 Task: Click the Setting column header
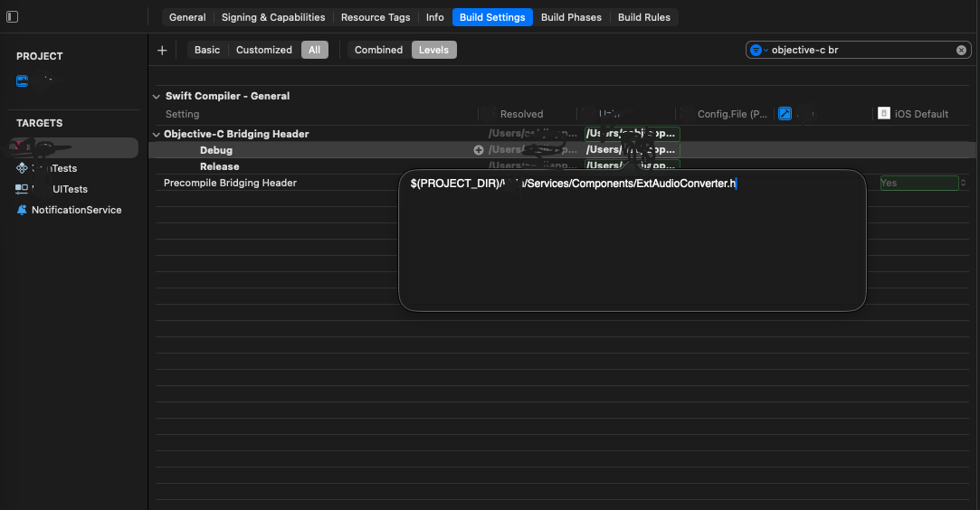point(183,114)
